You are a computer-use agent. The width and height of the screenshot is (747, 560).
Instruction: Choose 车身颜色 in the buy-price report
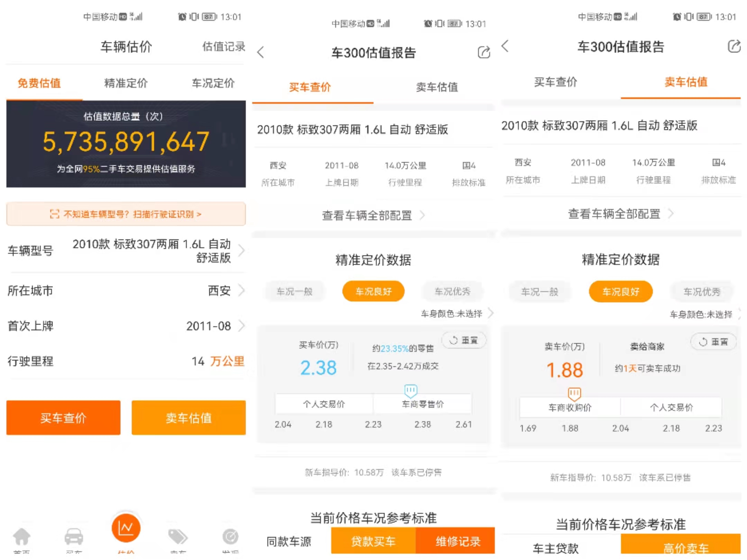457,314
